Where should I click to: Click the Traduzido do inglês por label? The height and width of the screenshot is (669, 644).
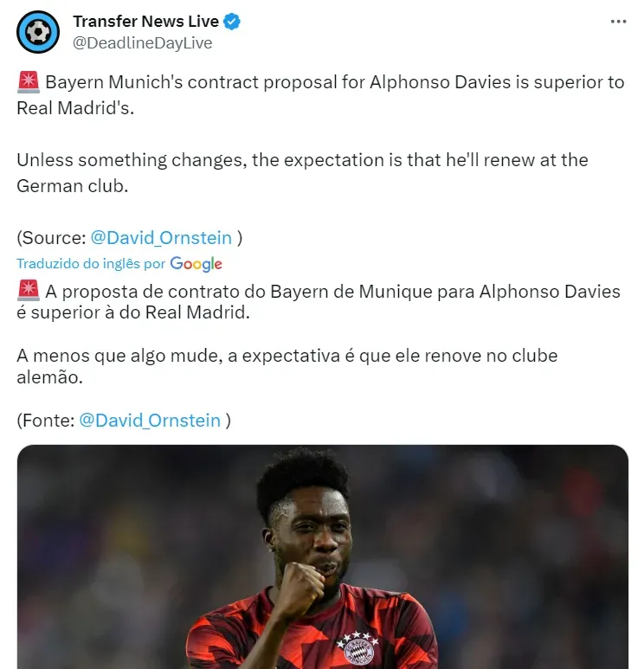(x=91, y=264)
